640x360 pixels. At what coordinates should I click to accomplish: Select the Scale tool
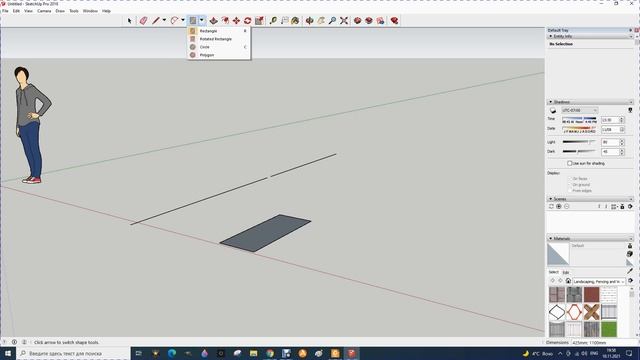[x=259, y=20]
